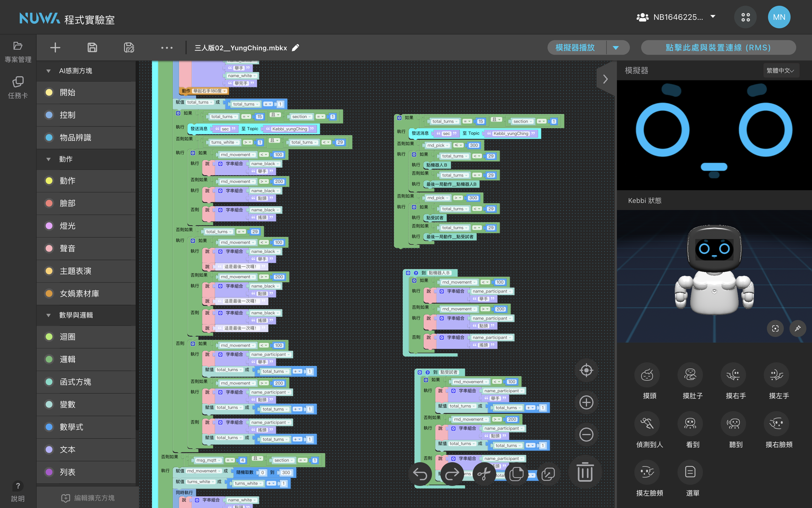Zoom in the block workspace
This screenshot has width=812, height=508.
click(x=586, y=402)
